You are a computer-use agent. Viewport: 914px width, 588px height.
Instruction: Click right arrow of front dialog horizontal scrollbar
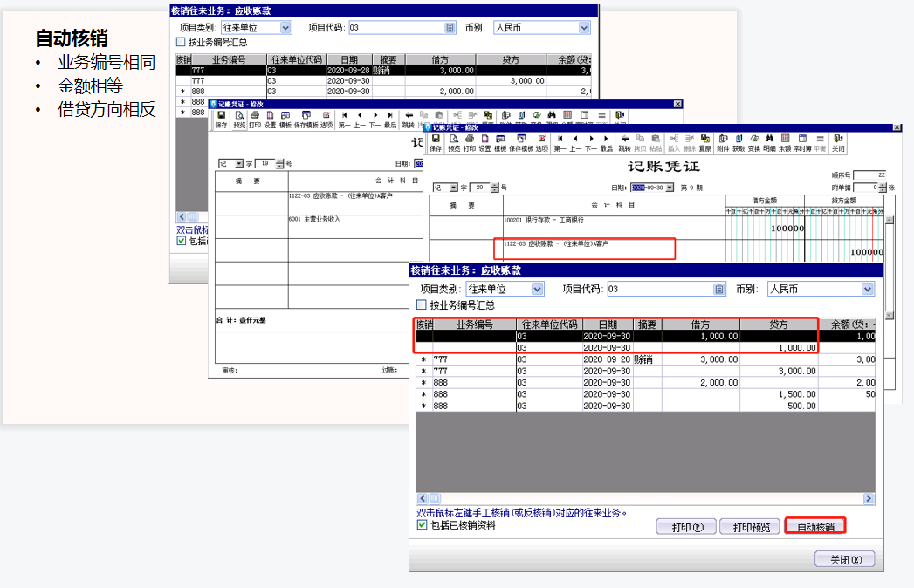[869, 498]
